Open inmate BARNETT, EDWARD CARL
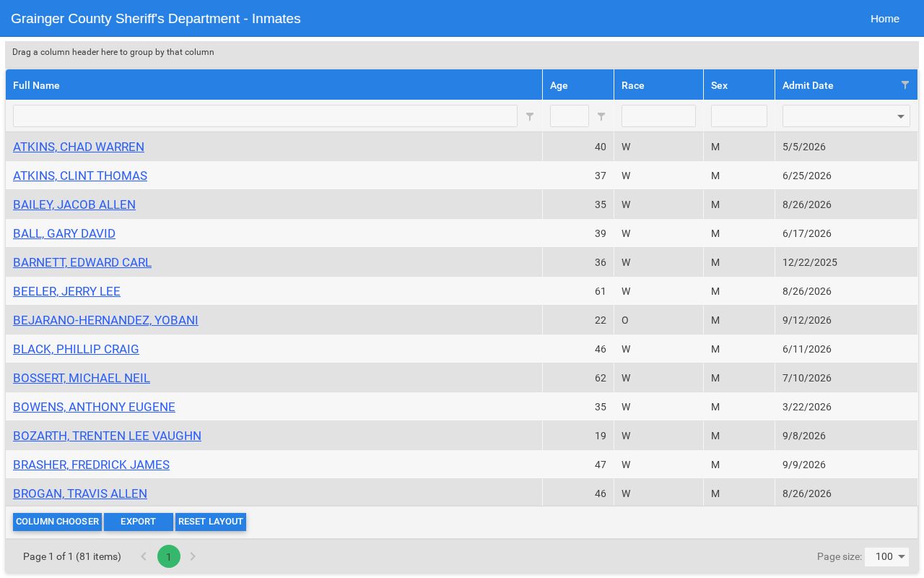924x578 pixels. coord(82,262)
